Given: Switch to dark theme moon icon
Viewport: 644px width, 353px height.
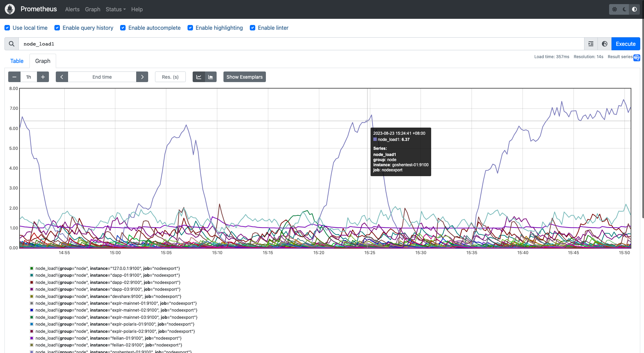Looking at the screenshot, I should [624, 9].
